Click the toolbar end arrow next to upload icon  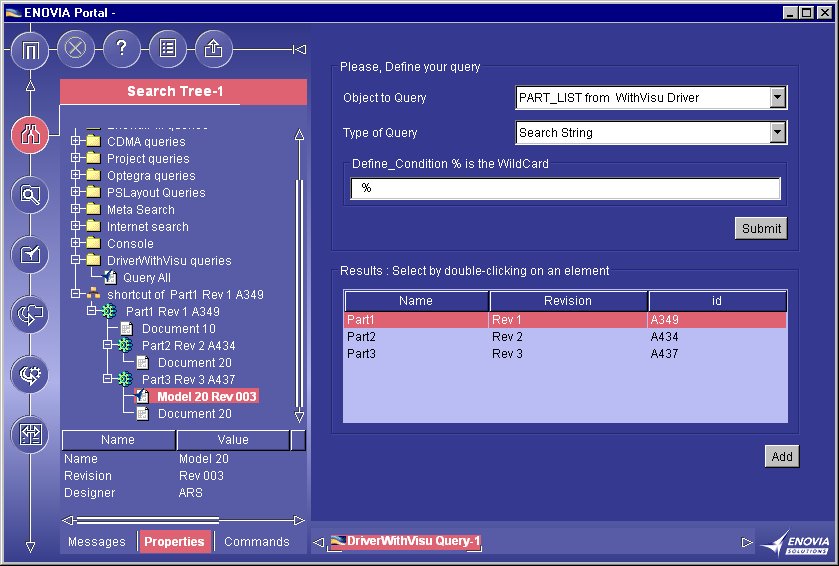point(300,50)
